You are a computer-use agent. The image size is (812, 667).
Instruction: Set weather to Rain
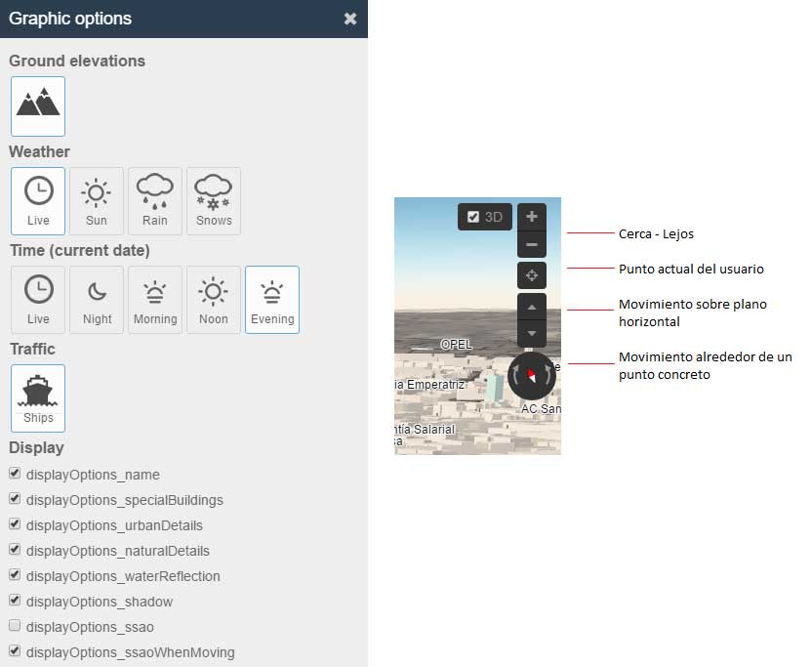[x=154, y=200]
